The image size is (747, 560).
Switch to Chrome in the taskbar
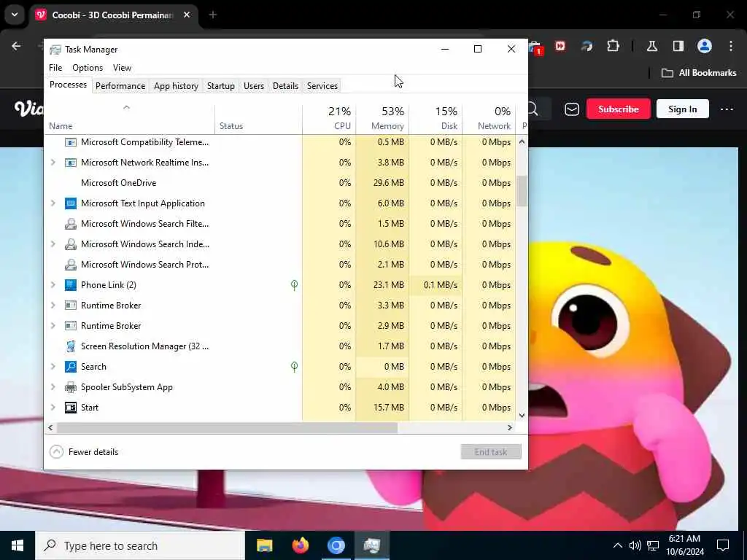click(x=336, y=545)
